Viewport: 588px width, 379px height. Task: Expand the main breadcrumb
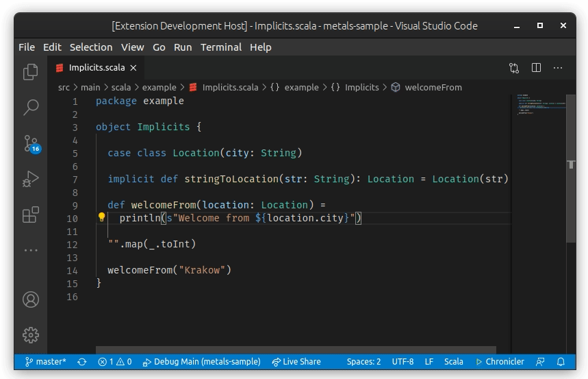[x=90, y=88]
